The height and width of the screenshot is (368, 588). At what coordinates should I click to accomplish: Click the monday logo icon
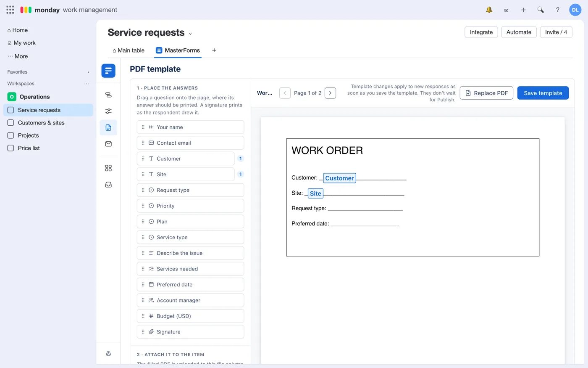tap(26, 10)
